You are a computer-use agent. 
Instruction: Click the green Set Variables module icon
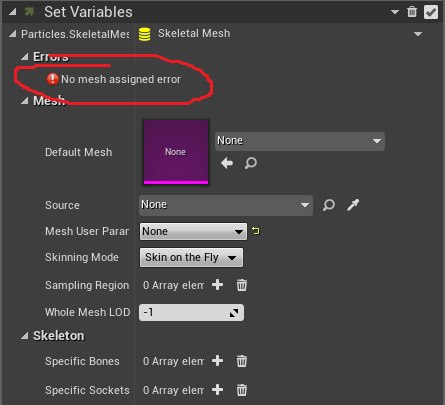29,12
